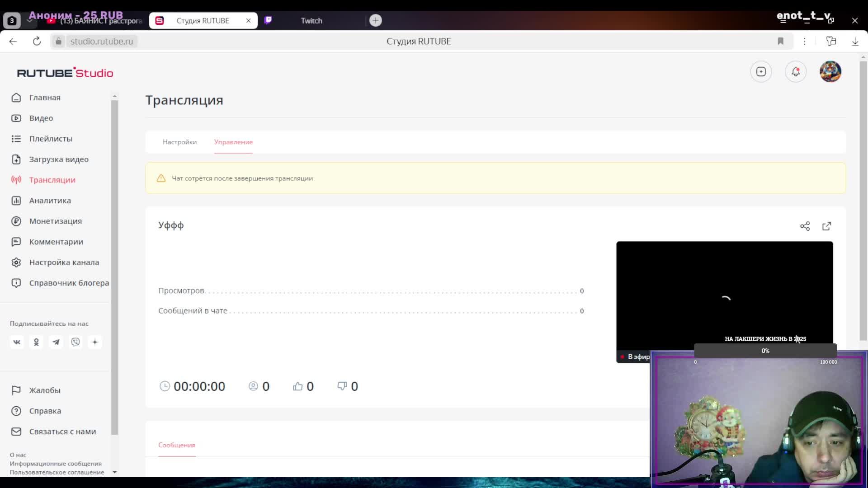Open Аналитика in sidebar
The height and width of the screenshot is (488, 868).
[50, 201]
